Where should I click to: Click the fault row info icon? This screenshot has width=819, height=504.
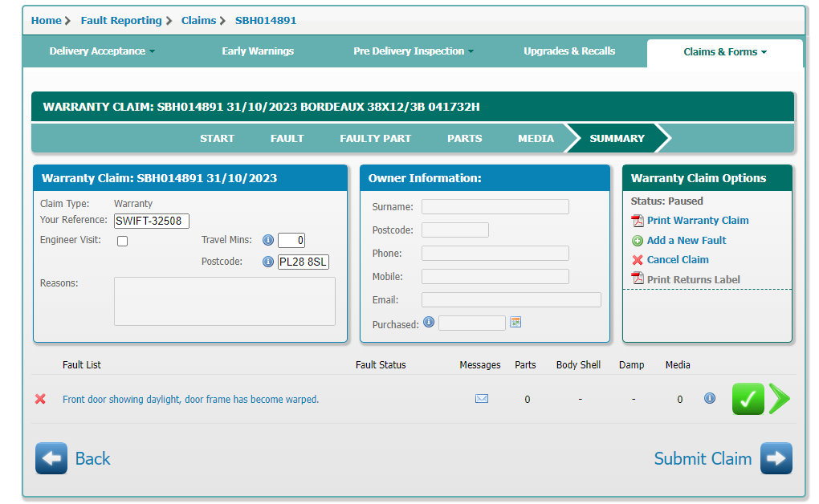[710, 398]
